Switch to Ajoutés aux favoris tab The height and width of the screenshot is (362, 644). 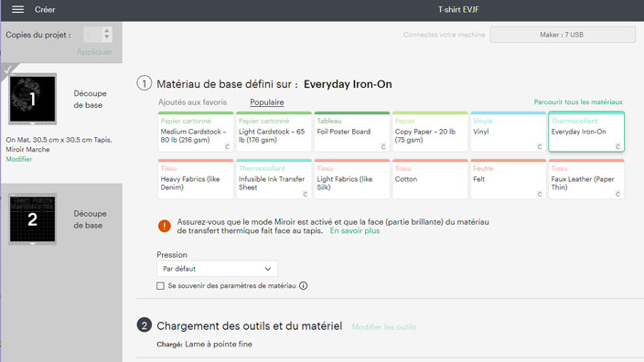(x=192, y=102)
